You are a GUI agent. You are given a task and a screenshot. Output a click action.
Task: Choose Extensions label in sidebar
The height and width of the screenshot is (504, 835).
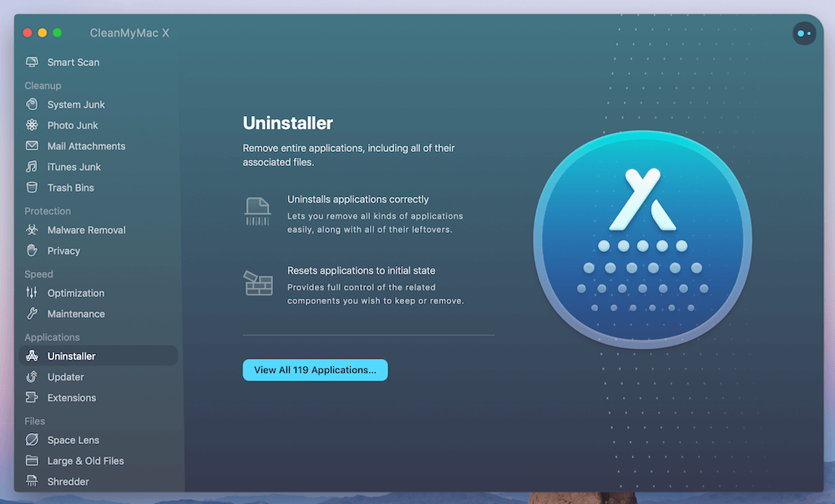pos(71,397)
